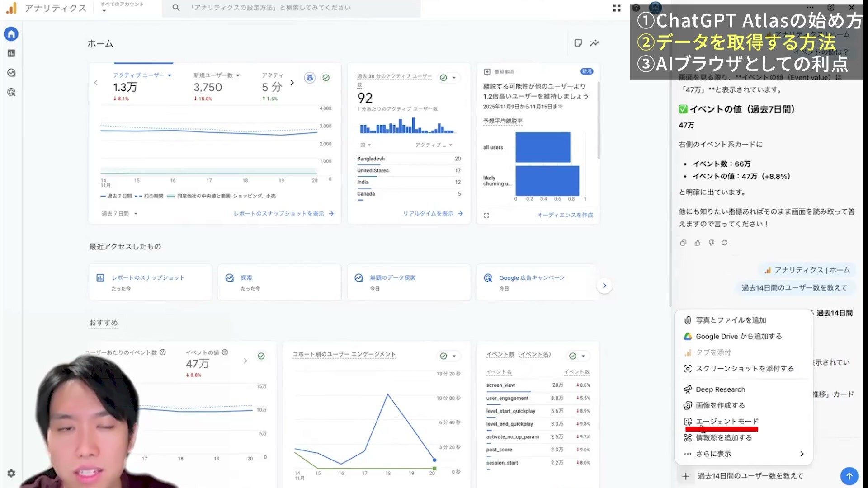
Task: Toggle data quality check on イベントの値 card
Action: pos(261,356)
